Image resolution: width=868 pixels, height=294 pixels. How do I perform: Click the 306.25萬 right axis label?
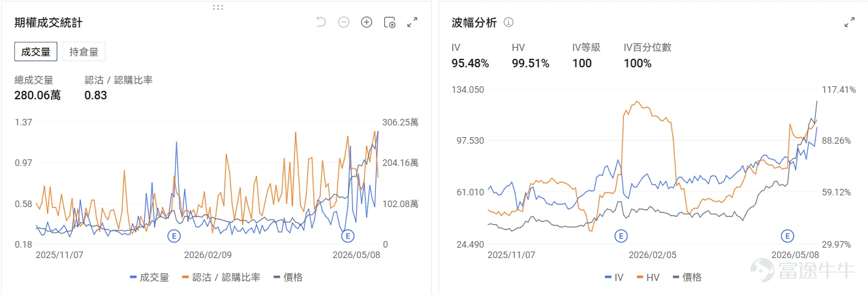pos(400,122)
